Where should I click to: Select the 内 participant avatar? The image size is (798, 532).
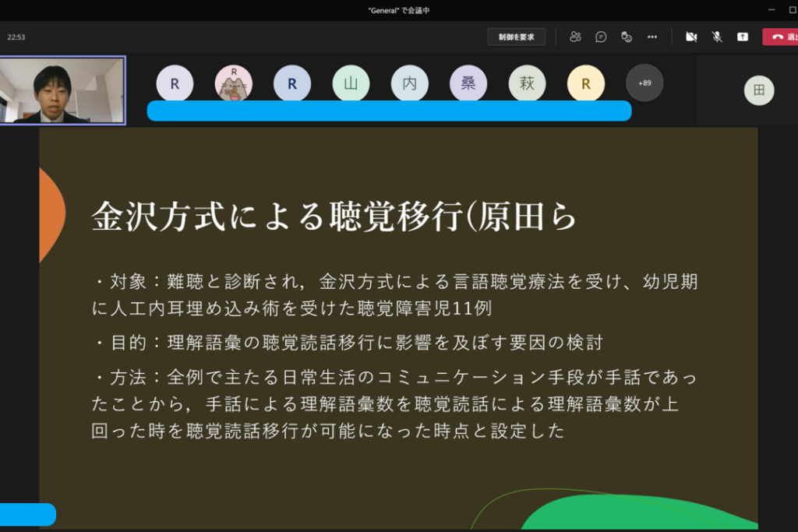pos(410,83)
